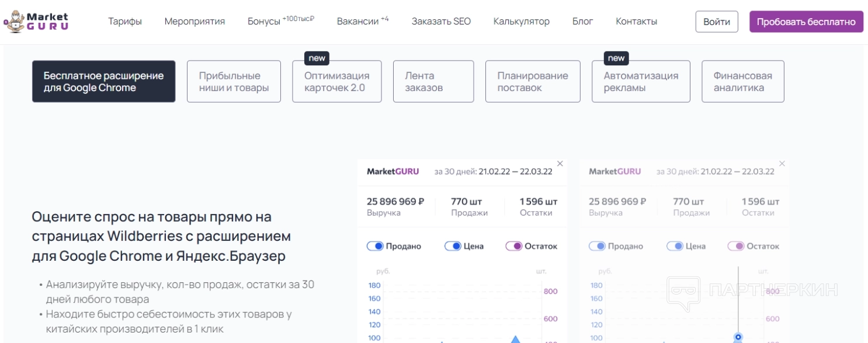This screenshot has height=343, width=868.
Task: Select the Прибыльные ниши и товары tab
Action: pyautogui.click(x=234, y=82)
